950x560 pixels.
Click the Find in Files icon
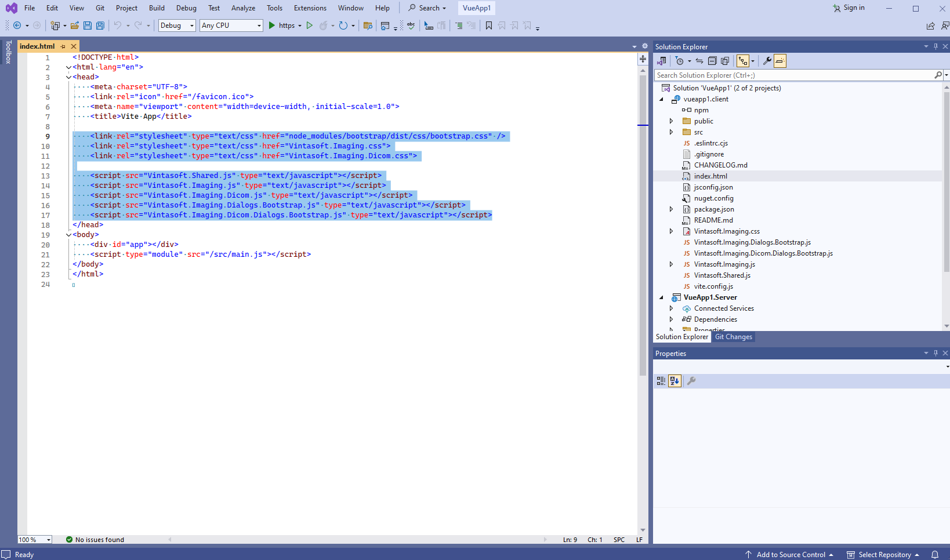368,26
